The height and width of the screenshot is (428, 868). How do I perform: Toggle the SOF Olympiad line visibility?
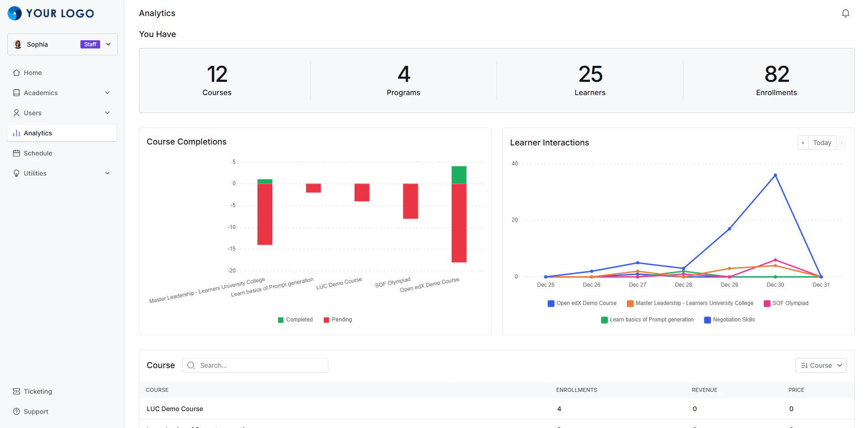pyautogui.click(x=786, y=303)
